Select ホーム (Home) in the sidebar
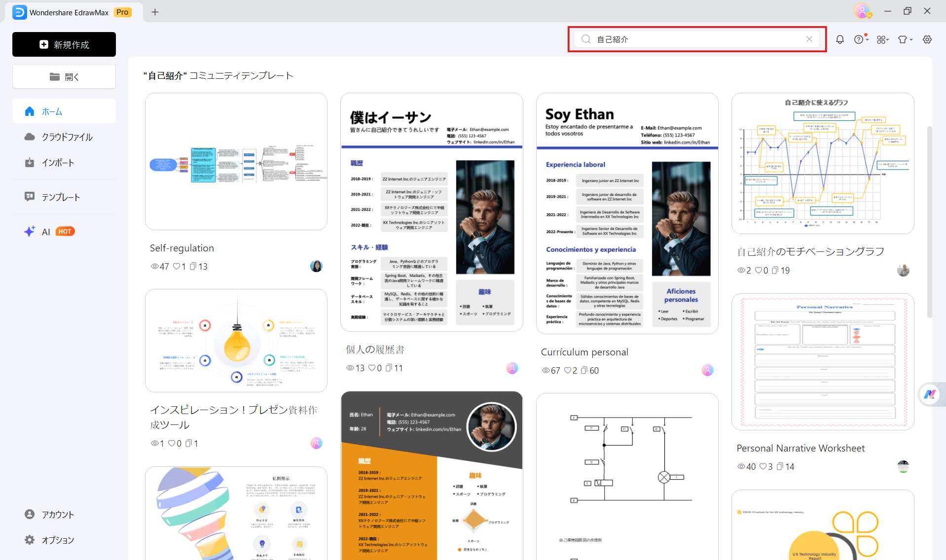 (52, 111)
